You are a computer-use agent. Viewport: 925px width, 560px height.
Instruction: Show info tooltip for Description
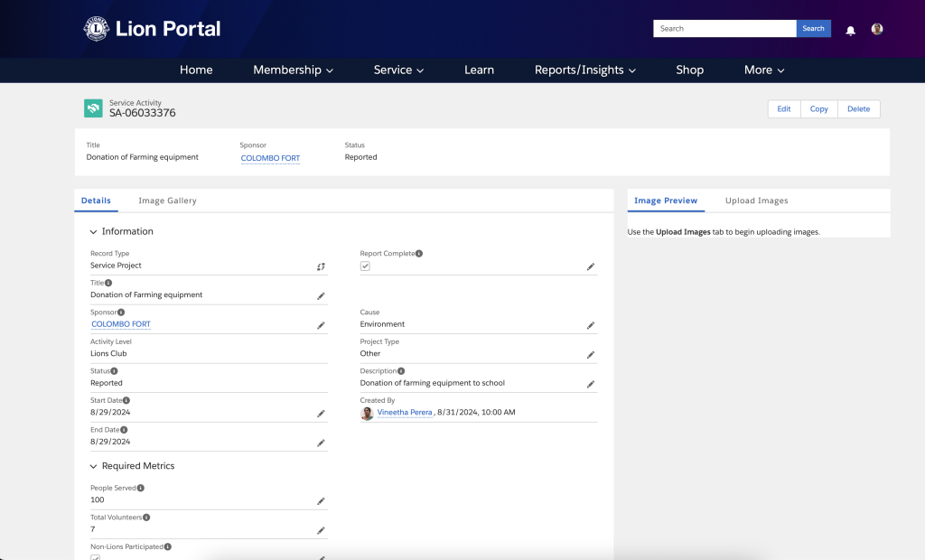pyautogui.click(x=401, y=371)
